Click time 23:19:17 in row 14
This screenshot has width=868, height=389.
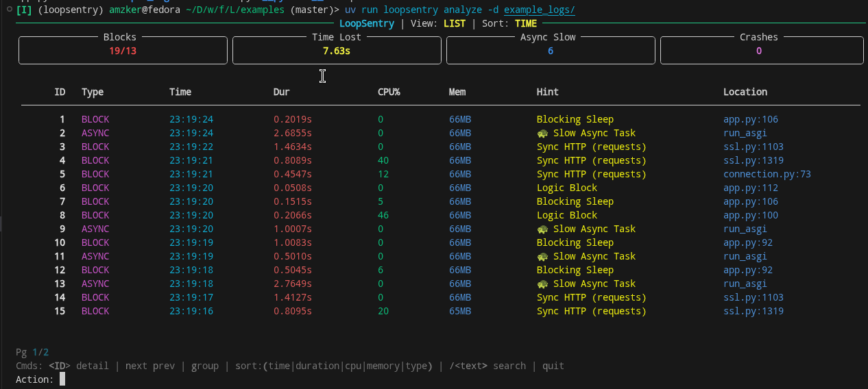pos(191,297)
